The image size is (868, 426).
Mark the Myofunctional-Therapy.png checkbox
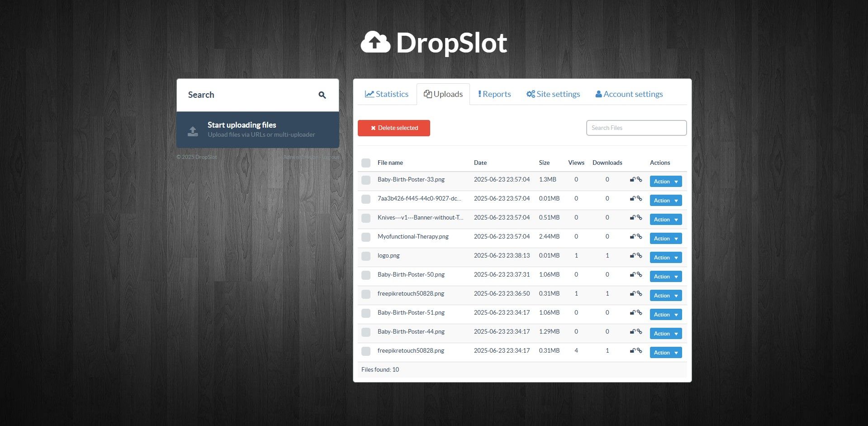[366, 237]
